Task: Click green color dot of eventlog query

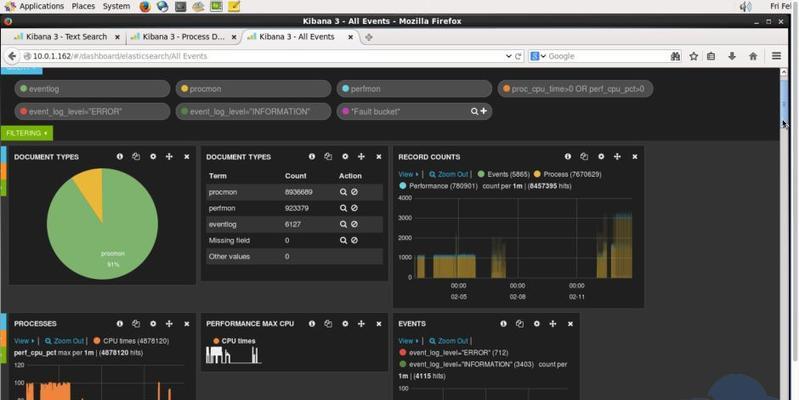Action: pyautogui.click(x=23, y=88)
